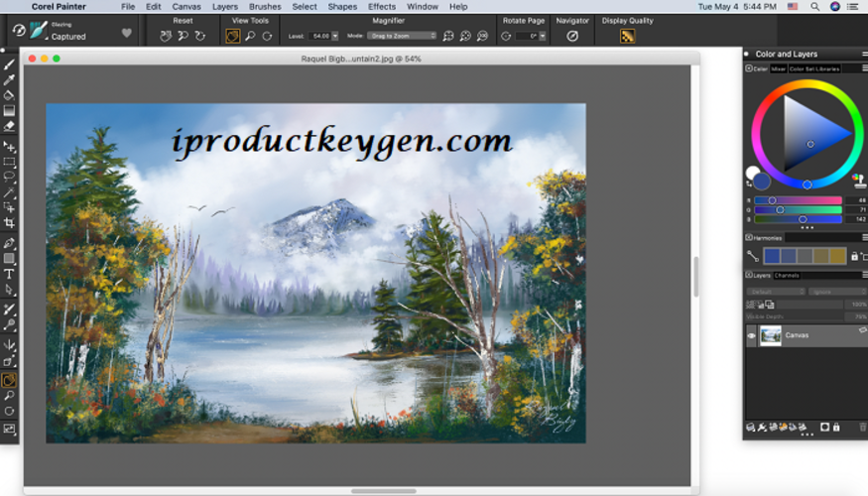Image resolution: width=868 pixels, height=496 pixels.
Task: Collapse the Harmonies panel with its close box
Action: coord(748,237)
